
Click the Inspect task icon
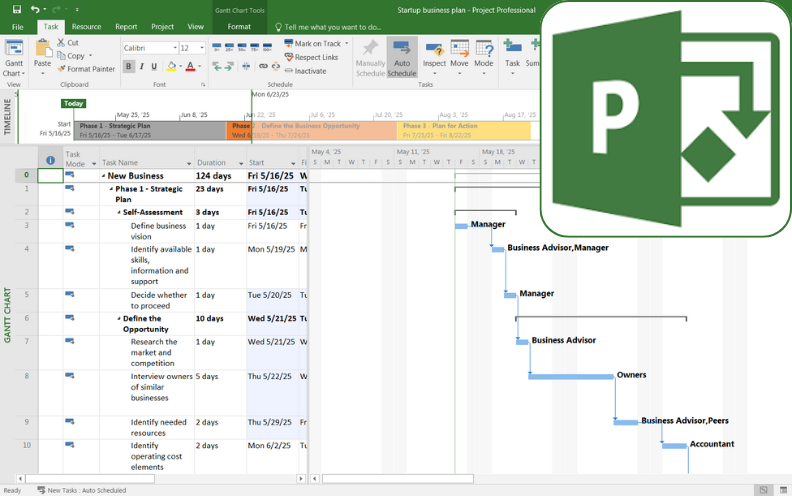coord(434,48)
